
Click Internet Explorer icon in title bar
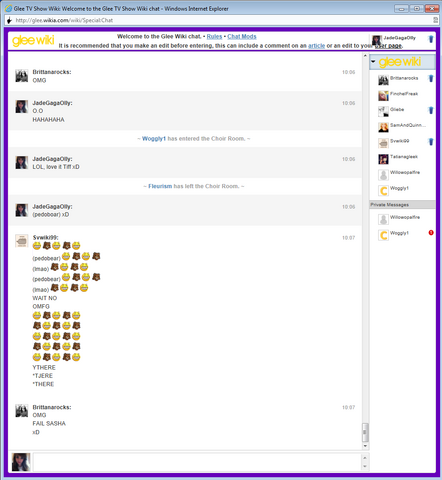(x=8, y=9)
